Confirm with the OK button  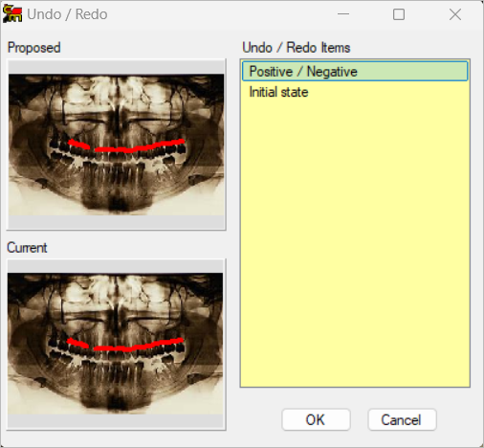click(x=316, y=419)
